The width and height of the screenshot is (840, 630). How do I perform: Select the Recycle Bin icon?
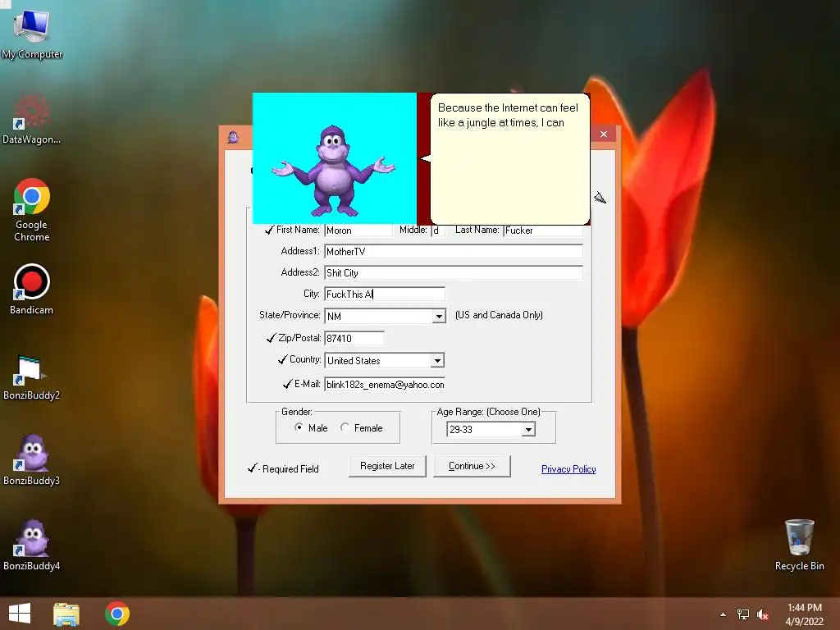click(x=799, y=545)
